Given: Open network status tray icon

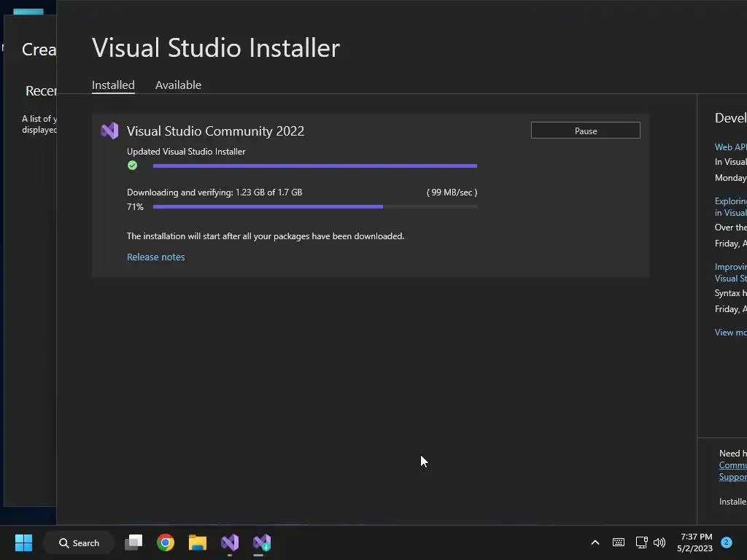Looking at the screenshot, I should point(641,542).
